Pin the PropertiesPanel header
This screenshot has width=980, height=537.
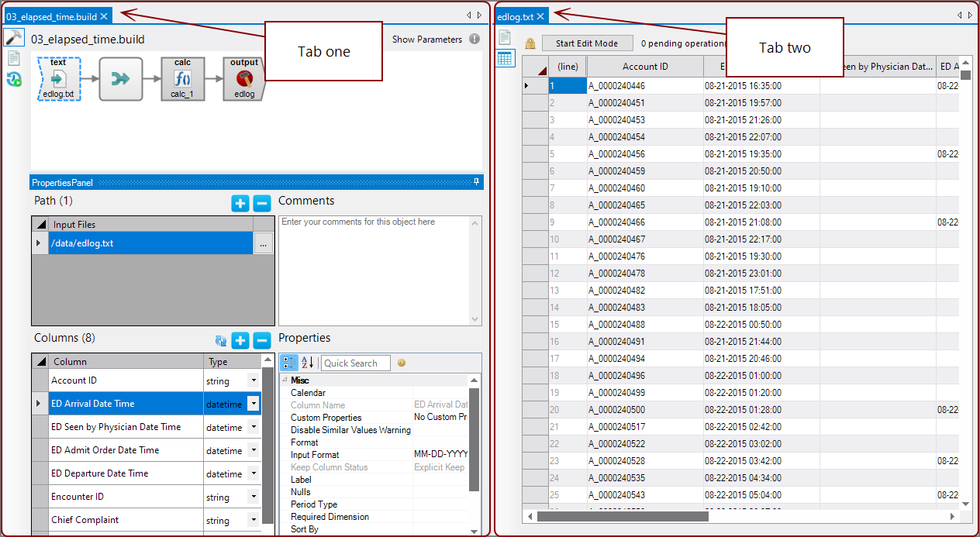477,182
